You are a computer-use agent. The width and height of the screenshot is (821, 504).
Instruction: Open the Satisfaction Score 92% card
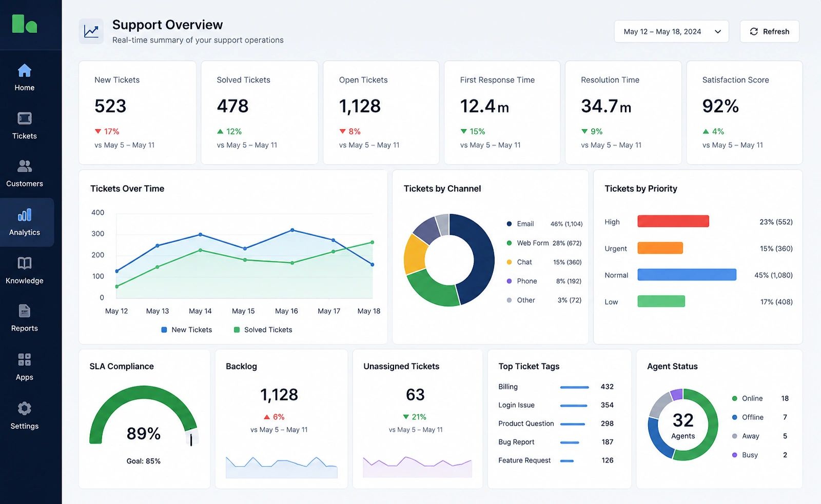(744, 113)
